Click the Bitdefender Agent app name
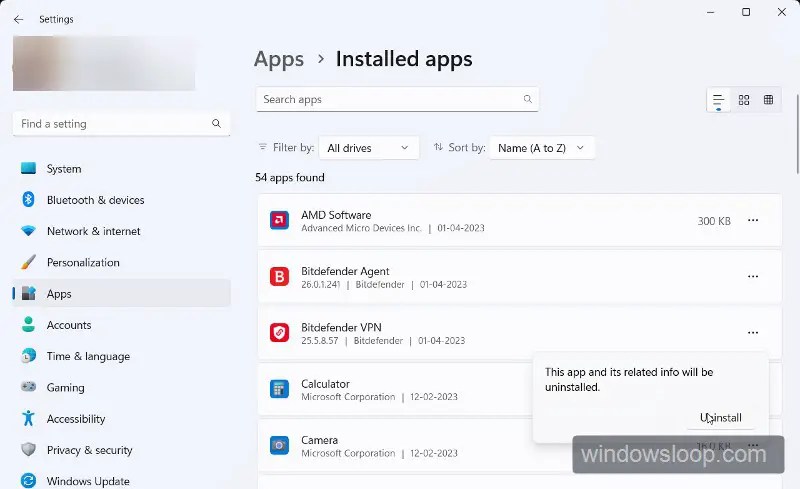The image size is (800, 489). tap(345, 271)
